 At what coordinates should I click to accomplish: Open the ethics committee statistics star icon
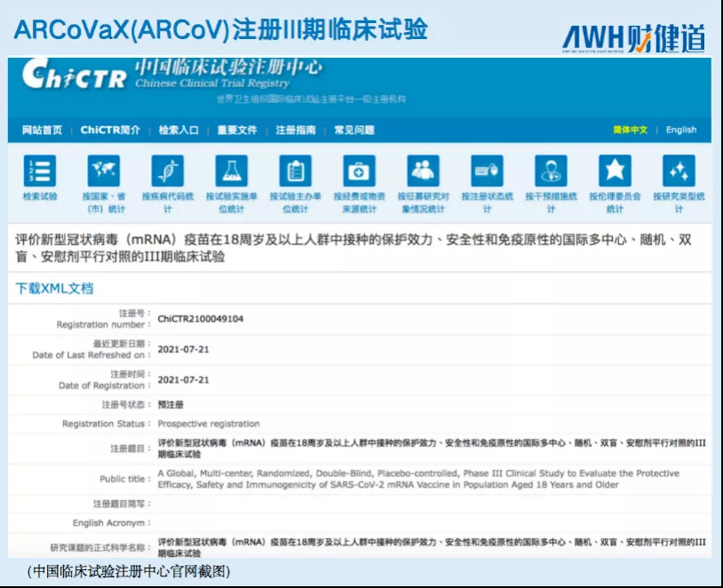click(x=615, y=171)
